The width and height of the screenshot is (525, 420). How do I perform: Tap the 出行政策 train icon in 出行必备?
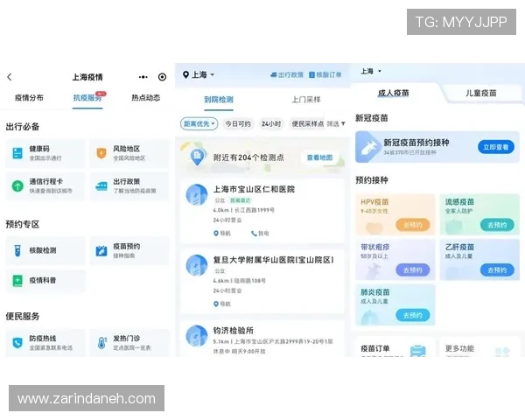101,185
